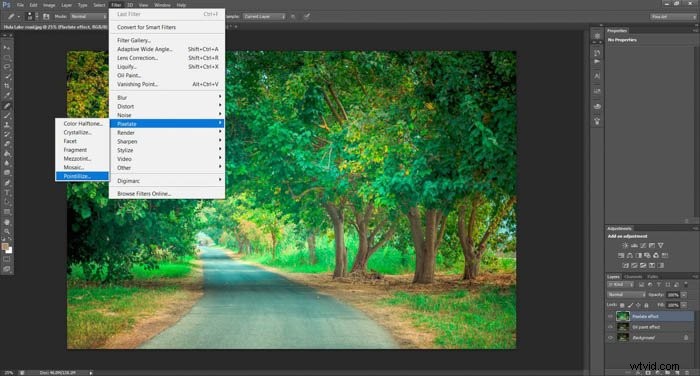700x376 pixels.
Task: Toggle lock transparent pixels
Action: 622,305
